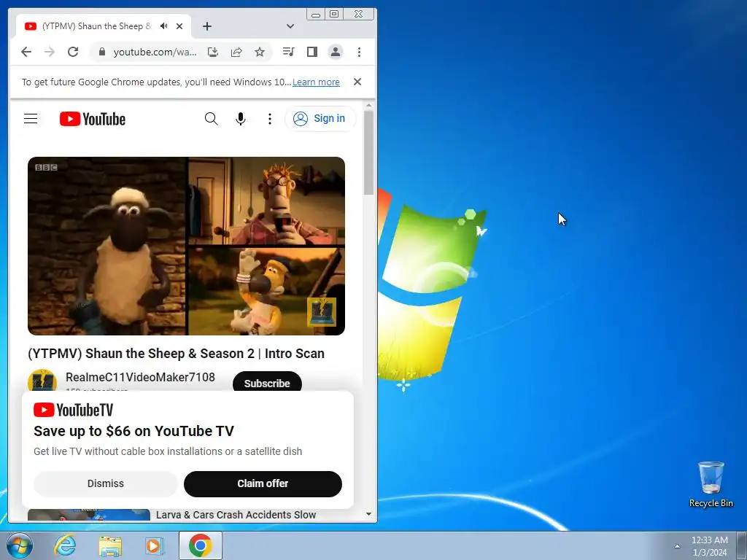
Task: Show hidden tray icons arrow
Action: (x=677, y=546)
